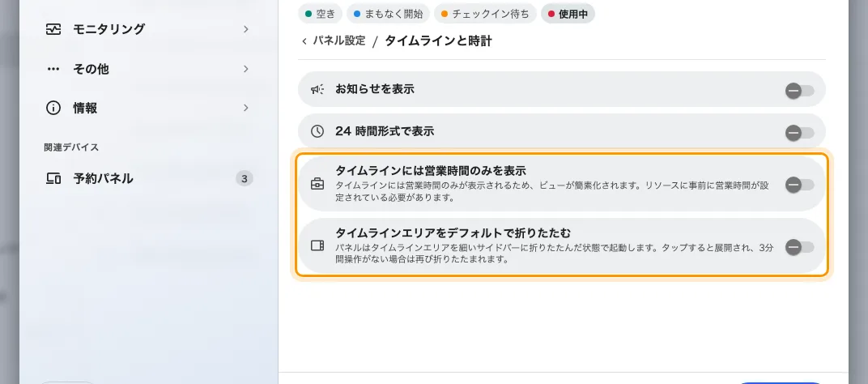Expand the モニタリング chevron arrow
The width and height of the screenshot is (868, 384).
246,29
